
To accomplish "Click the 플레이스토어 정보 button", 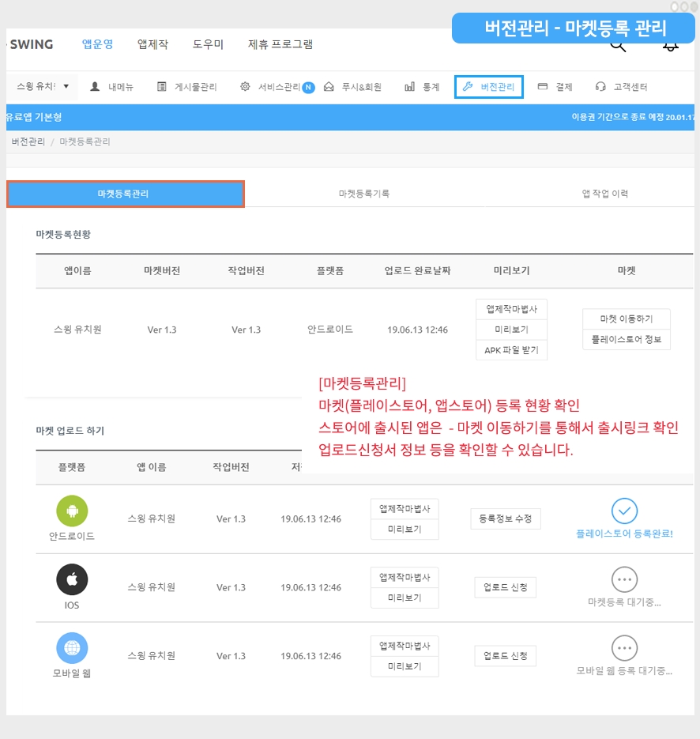I will (x=626, y=340).
